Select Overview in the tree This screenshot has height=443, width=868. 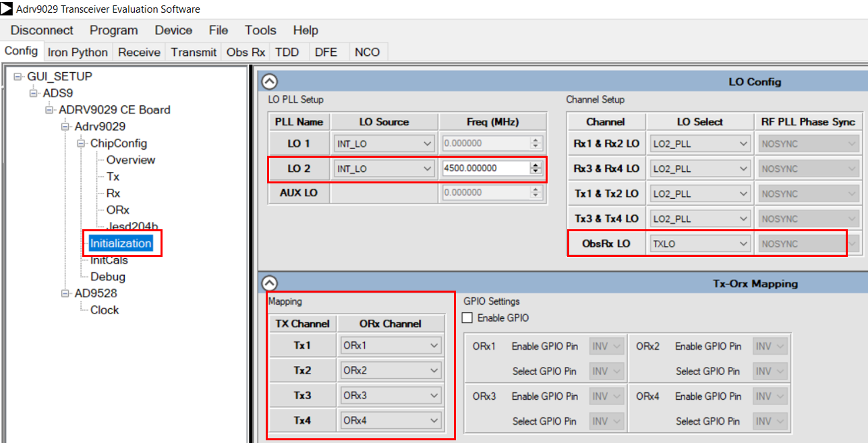pyautogui.click(x=131, y=160)
